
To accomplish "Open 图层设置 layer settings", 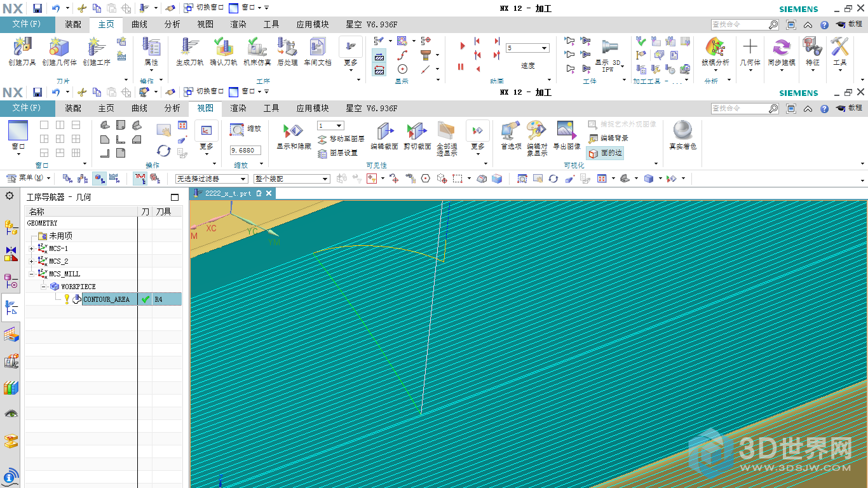I will 322,153.
